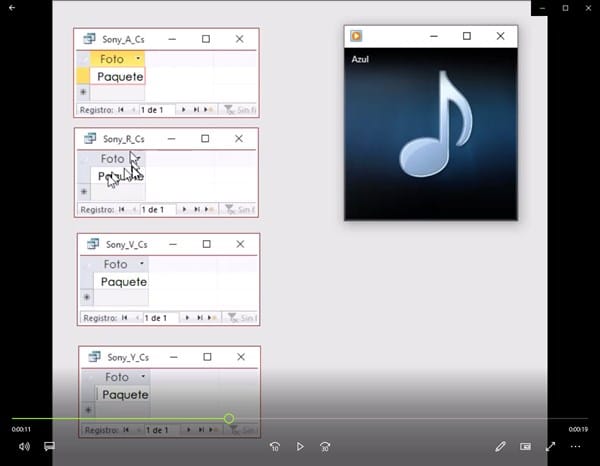Viewport: 600px width, 466px height.
Task: Go to last record in Sony_A_Cs
Action: tap(196, 110)
